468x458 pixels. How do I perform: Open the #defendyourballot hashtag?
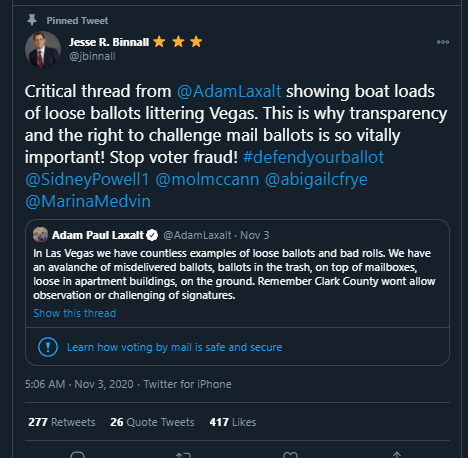point(313,157)
